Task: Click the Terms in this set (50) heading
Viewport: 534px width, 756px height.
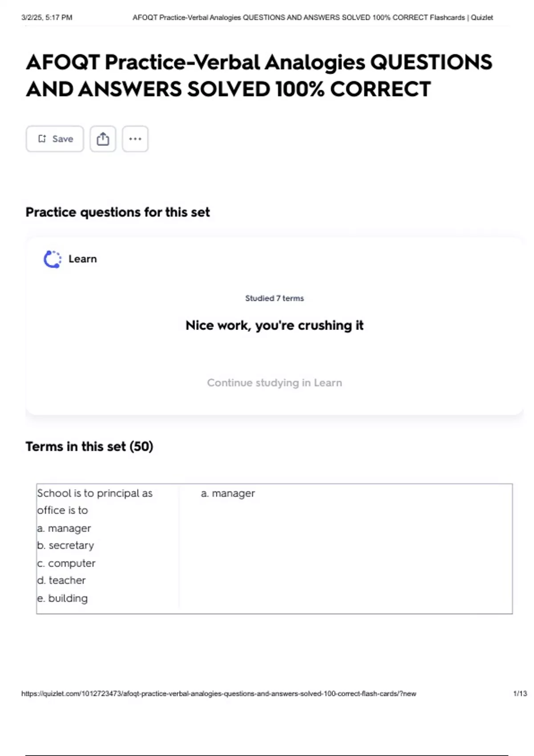Action: click(x=89, y=446)
